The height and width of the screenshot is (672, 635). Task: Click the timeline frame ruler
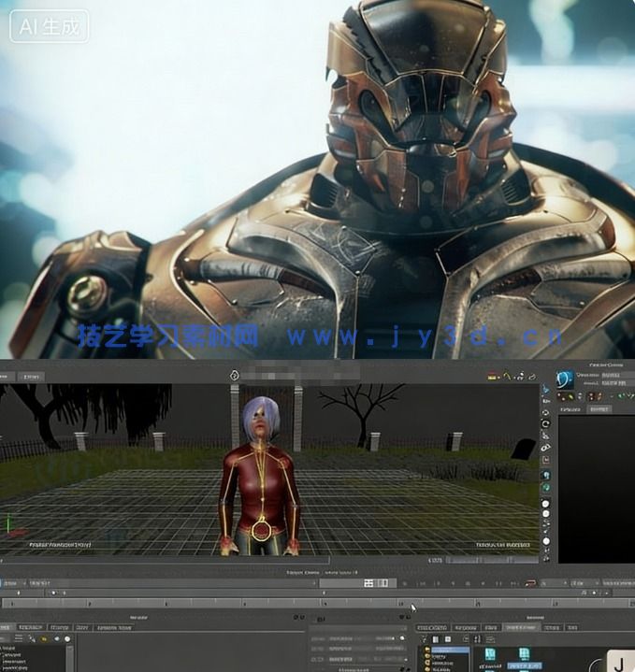coord(317,603)
